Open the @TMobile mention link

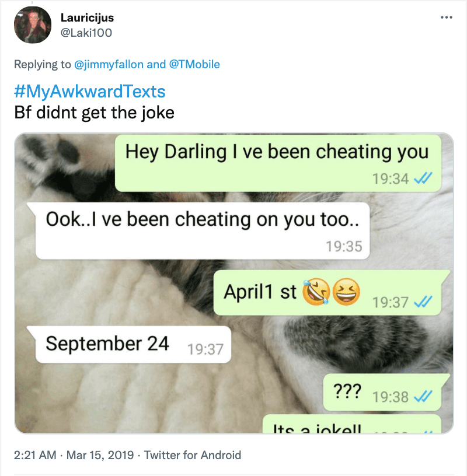click(x=194, y=64)
